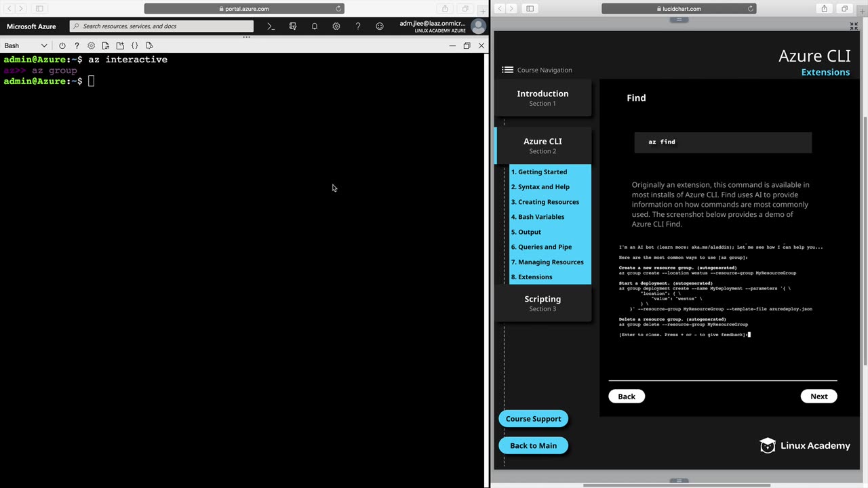Toggle sidebar in the Lucidchart Safari window
This screenshot has height=488, width=868.
point(530,9)
